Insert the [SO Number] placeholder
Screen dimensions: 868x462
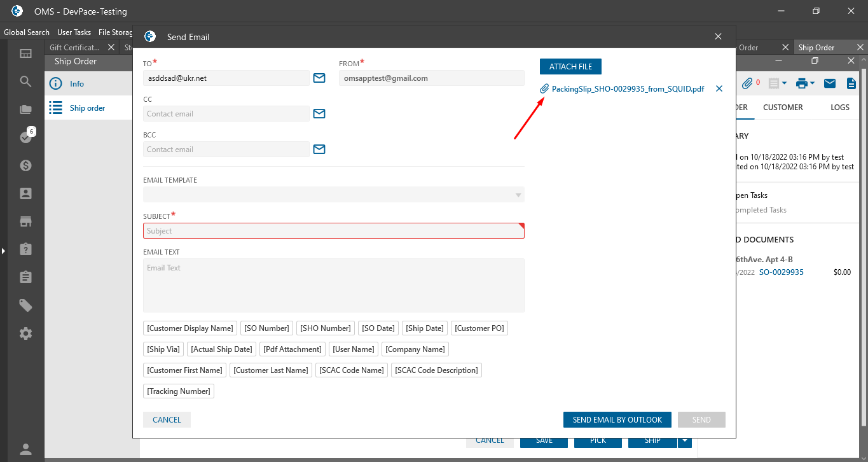point(266,328)
